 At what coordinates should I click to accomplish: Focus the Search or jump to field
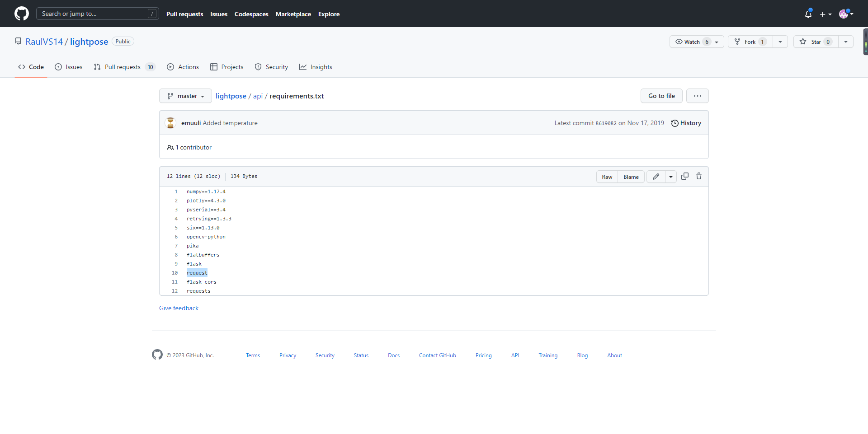(x=98, y=14)
